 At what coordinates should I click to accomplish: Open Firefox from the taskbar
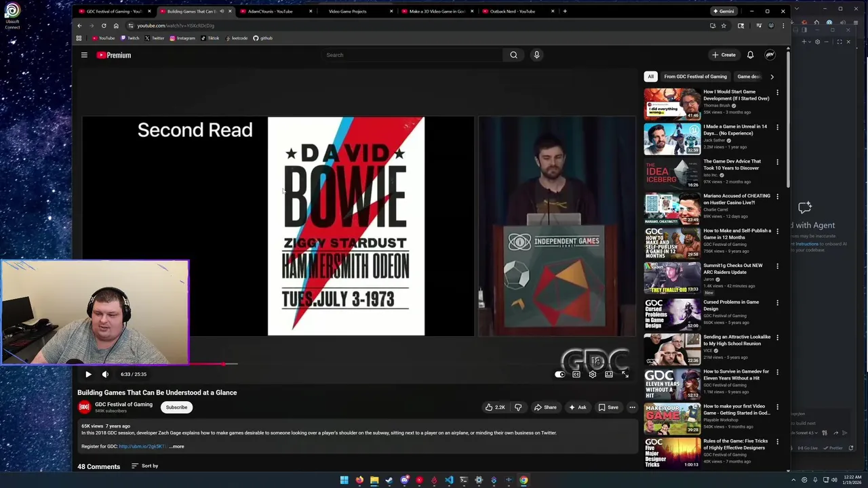coord(359,480)
